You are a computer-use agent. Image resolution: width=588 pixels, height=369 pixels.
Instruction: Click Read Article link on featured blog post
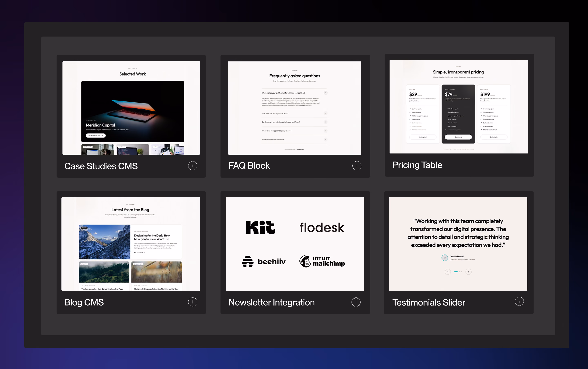pos(140,253)
